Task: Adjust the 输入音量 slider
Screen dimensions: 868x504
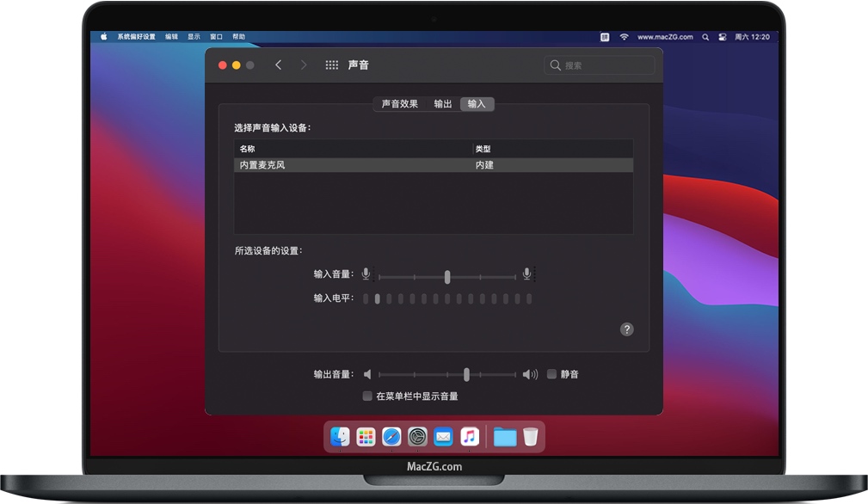Action: click(x=446, y=277)
